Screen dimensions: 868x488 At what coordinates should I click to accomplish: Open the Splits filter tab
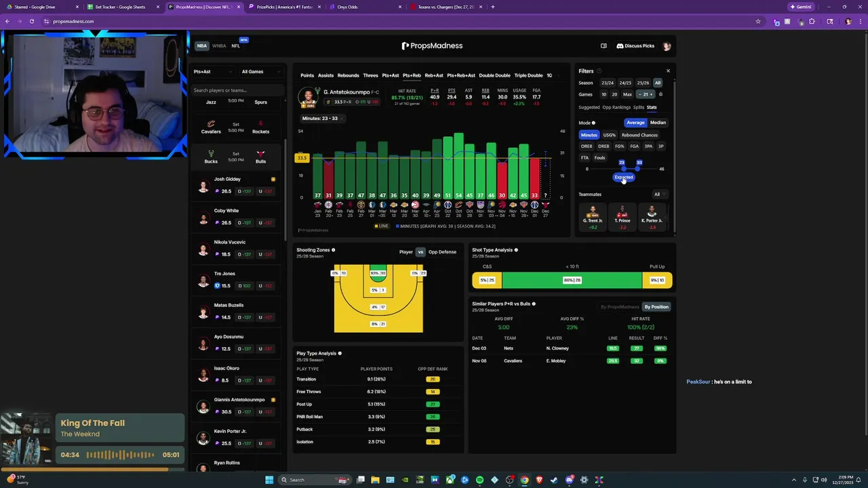point(638,107)
